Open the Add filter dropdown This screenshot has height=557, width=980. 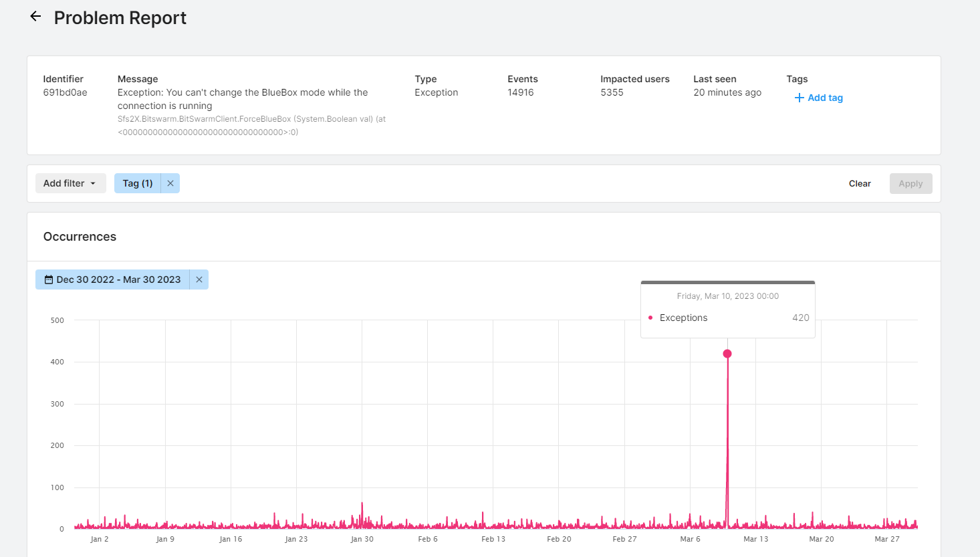point(70,183)
